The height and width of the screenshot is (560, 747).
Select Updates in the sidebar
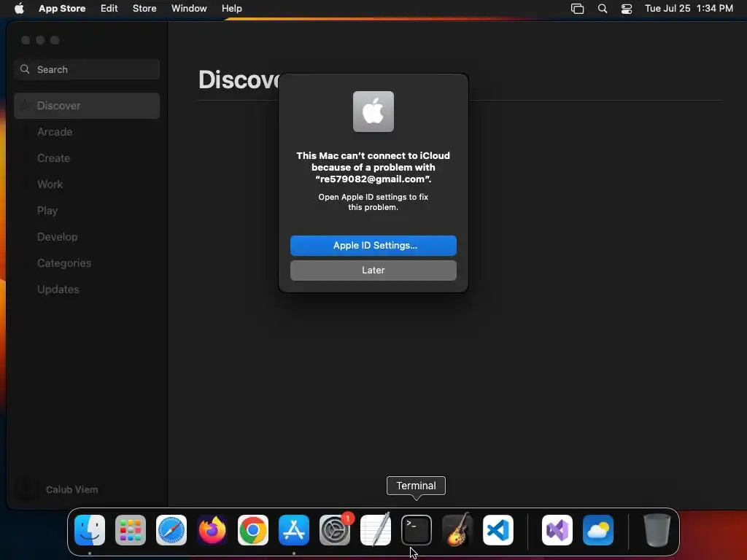pos(87,289)
